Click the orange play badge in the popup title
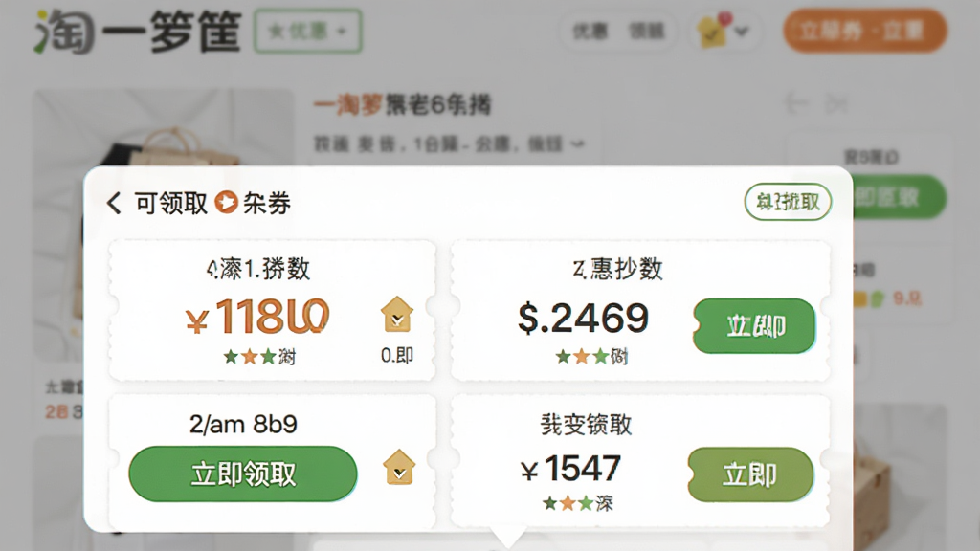 coord(226,203)
